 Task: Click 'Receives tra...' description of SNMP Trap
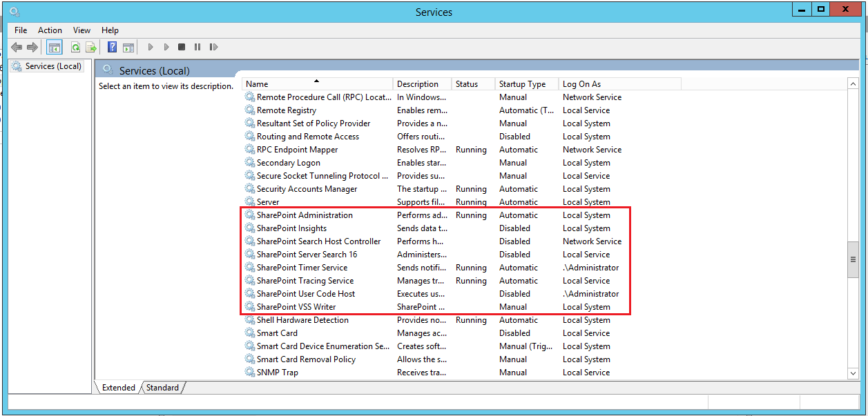pos(422,373)
